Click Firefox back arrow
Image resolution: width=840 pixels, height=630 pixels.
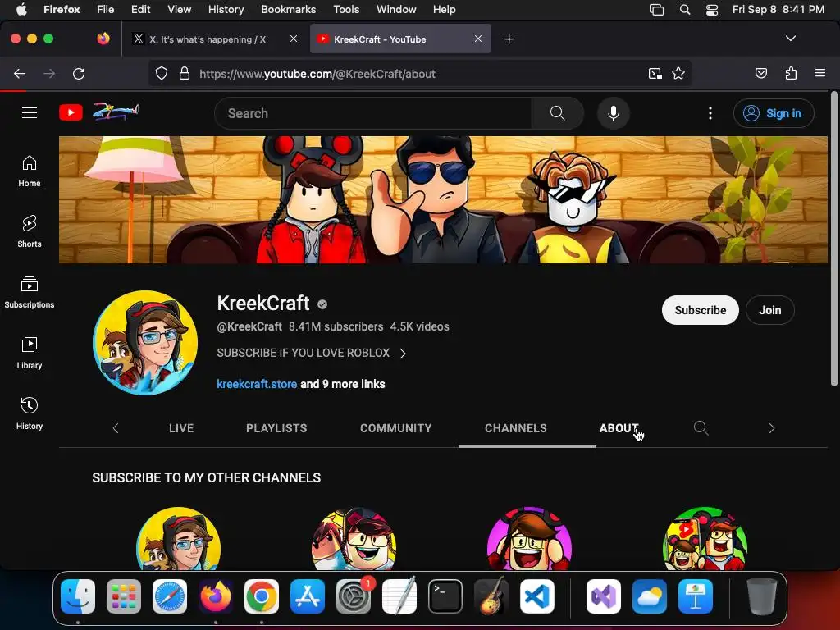tap(20, 73)
